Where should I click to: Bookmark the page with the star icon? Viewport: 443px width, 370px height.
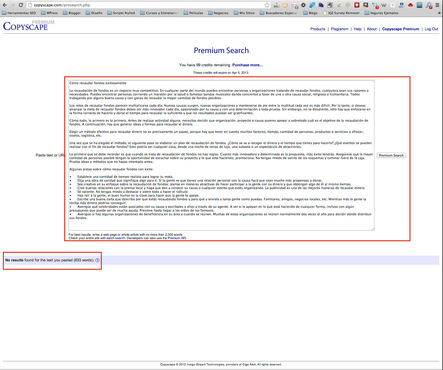coord(267,5)
